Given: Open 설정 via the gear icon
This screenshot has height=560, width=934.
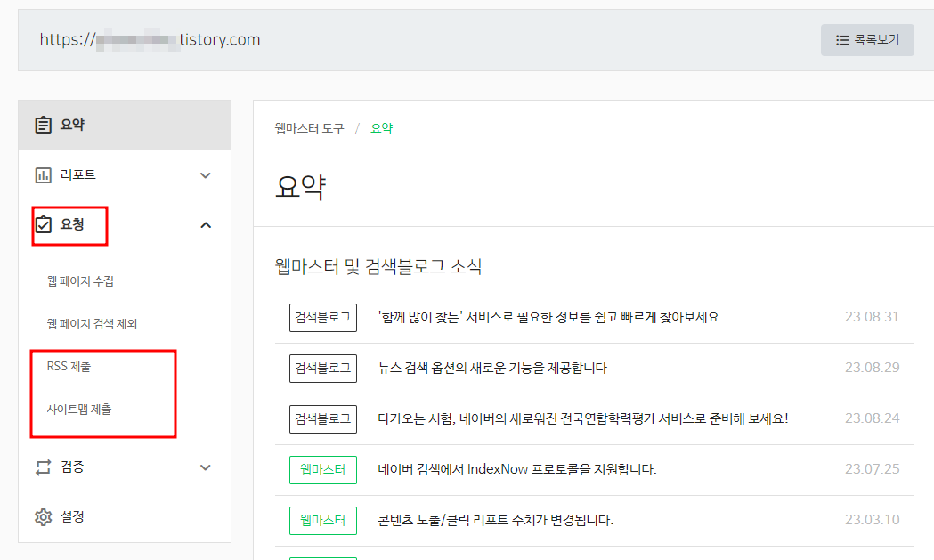Looking at the screenshot, I should 44,515.
